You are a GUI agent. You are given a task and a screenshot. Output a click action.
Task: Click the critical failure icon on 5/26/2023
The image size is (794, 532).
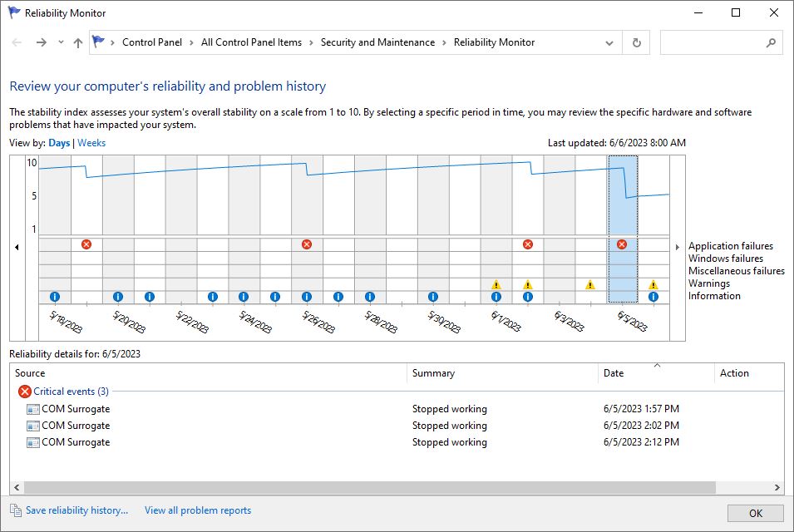pos(307,244)
